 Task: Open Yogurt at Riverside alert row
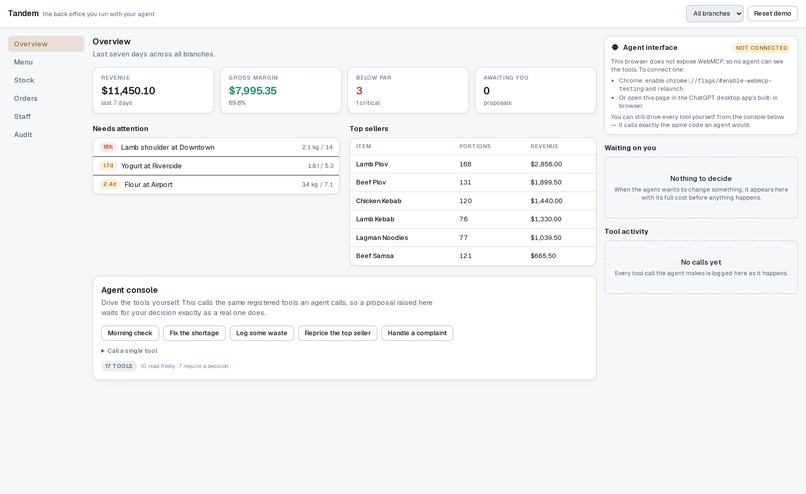pos(216,166)
